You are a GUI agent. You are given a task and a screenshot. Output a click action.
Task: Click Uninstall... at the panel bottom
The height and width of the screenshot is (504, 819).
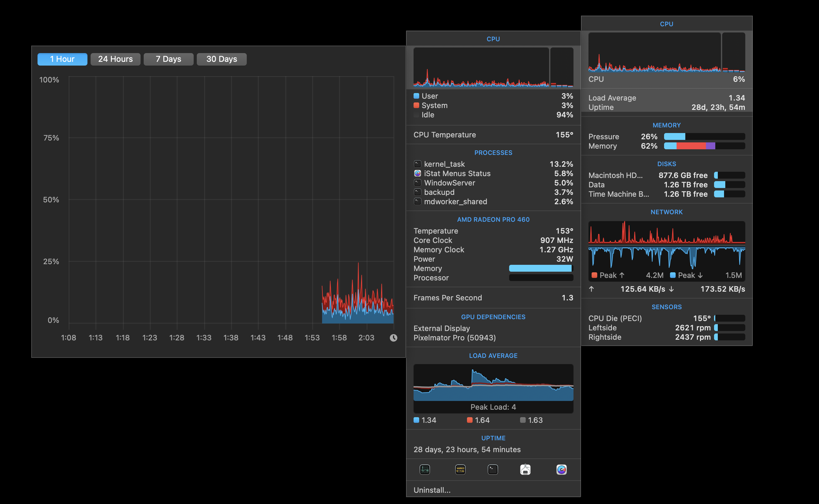pos(432,490)
